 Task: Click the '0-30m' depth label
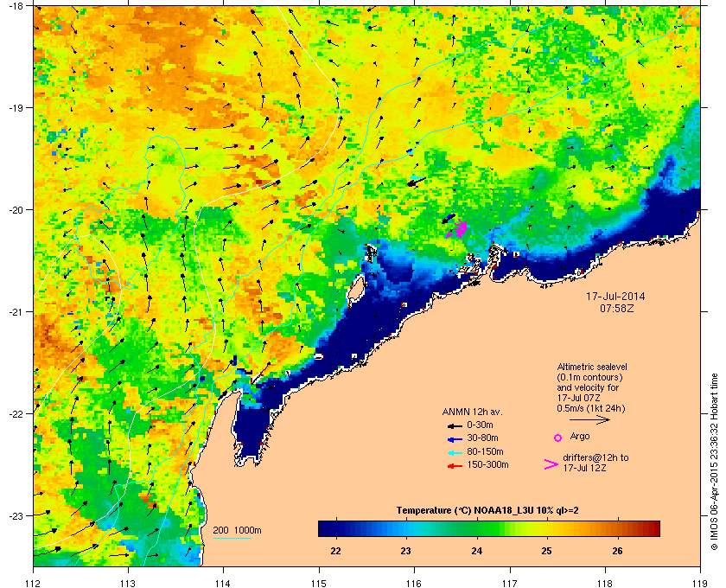tap(480, 425)
